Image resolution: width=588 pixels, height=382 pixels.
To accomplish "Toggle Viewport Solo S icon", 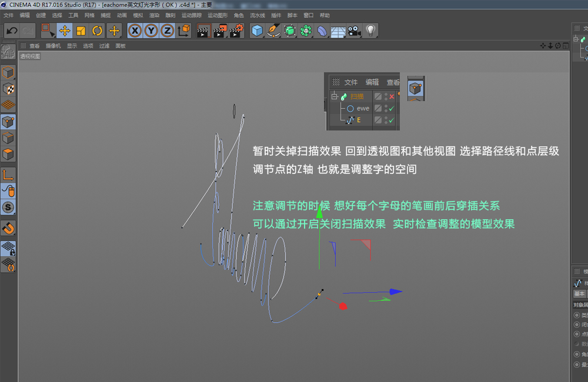I will click(8, 207).
